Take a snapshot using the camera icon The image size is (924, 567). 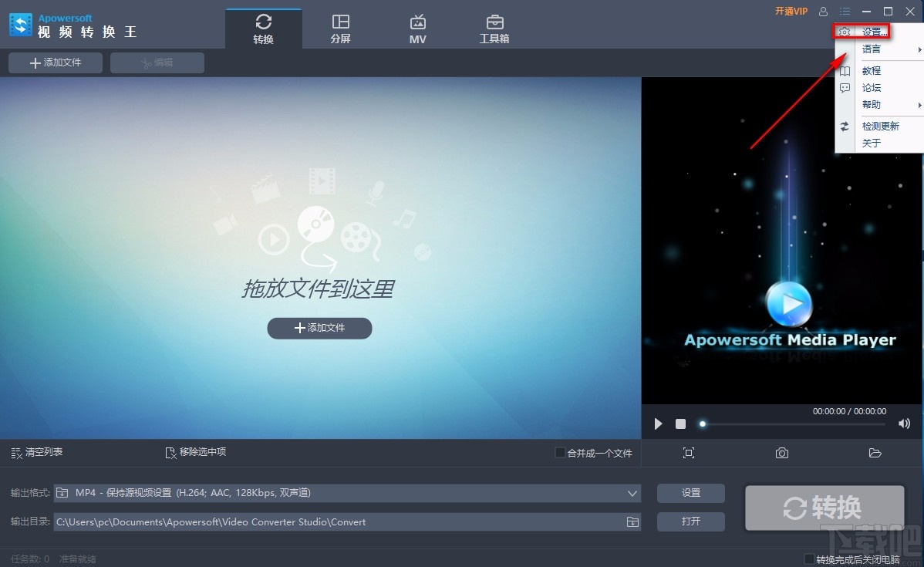coord(781,453)
